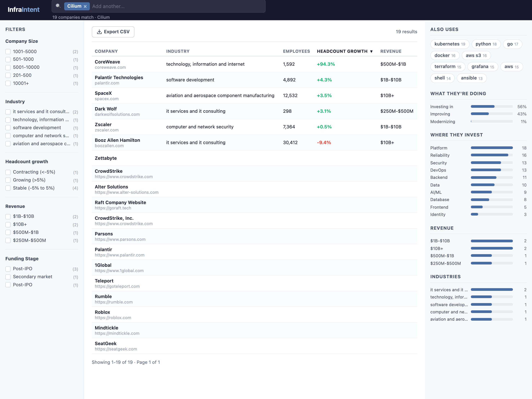532x399 pixels.
Task: Enable the Secondary market funding filter
Action: point(8,277)
